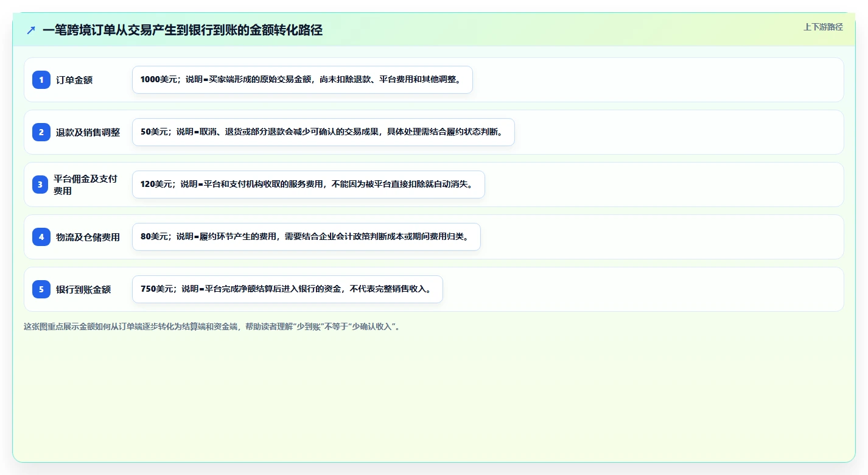The image size is (868, 475).
Task: Click the 80美元 description box
Action: pyautogui.click(x=306, y=237)
